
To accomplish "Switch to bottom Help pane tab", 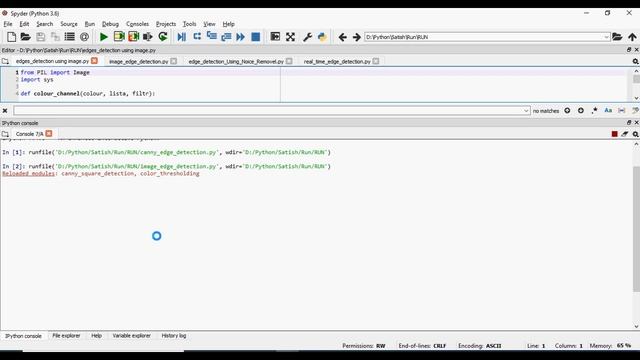I will tap(96, 336).
